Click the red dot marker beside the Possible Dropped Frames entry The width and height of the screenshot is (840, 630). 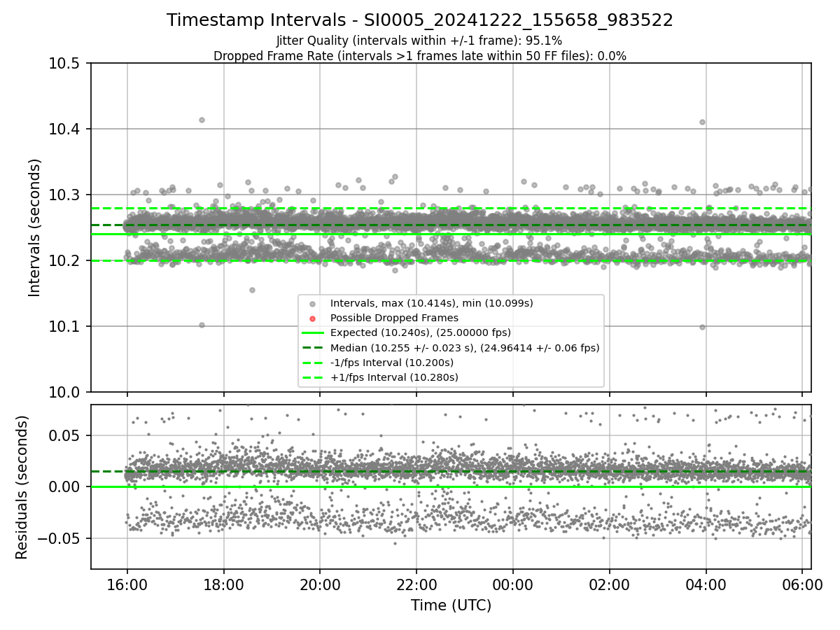click(312, 318)
